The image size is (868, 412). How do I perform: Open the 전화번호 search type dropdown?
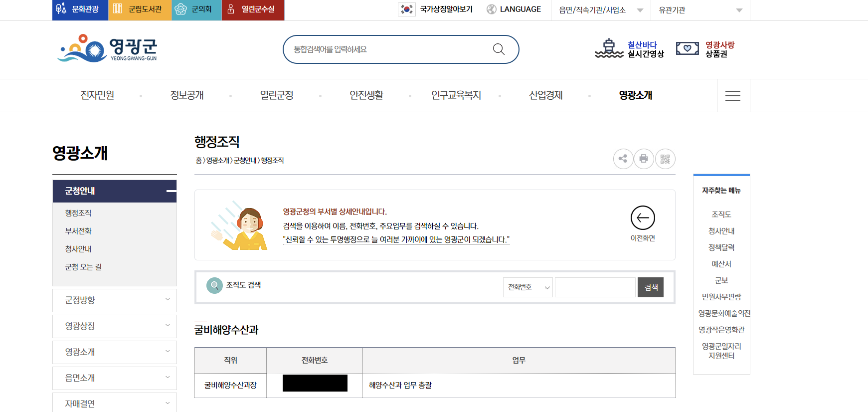pos(528,287)
